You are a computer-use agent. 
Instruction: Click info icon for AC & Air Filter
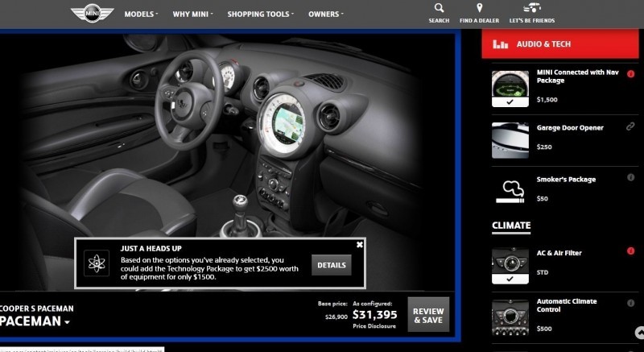point(631,251)
